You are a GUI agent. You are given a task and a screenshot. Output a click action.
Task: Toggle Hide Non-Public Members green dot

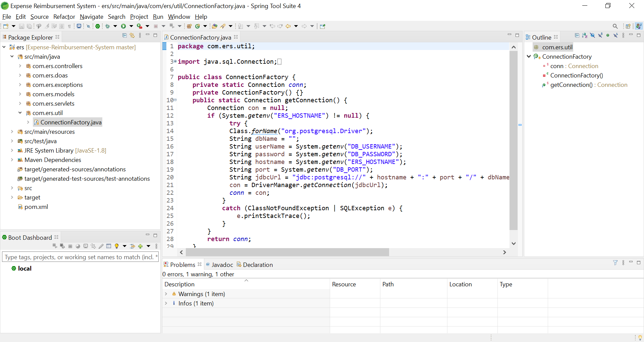[x=608, y=35]
